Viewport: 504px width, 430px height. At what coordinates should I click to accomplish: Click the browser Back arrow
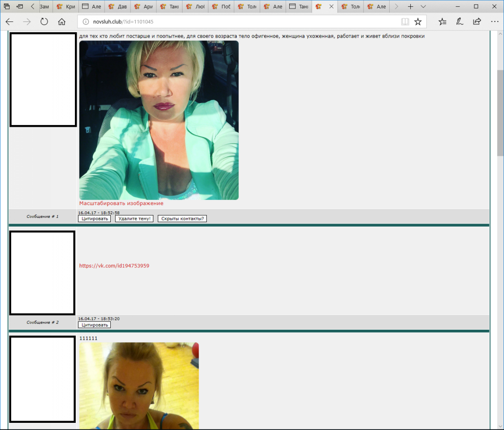9,21
